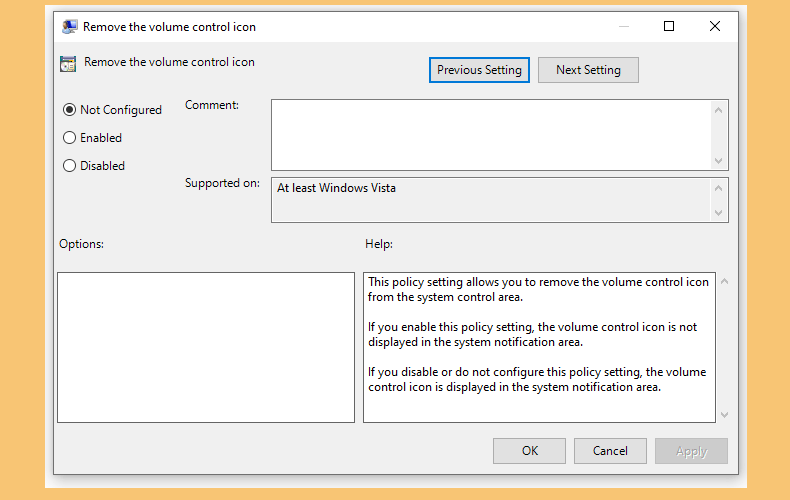Minimize the policy dialog window
The width and height of the screenshot is (790, 500).
click(624, 26)
